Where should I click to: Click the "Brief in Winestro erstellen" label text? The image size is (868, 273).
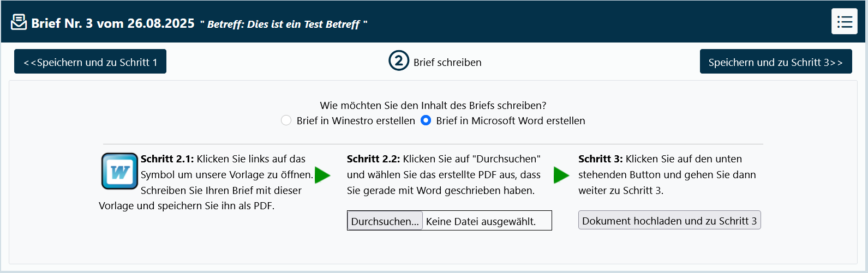pos(356,121)
